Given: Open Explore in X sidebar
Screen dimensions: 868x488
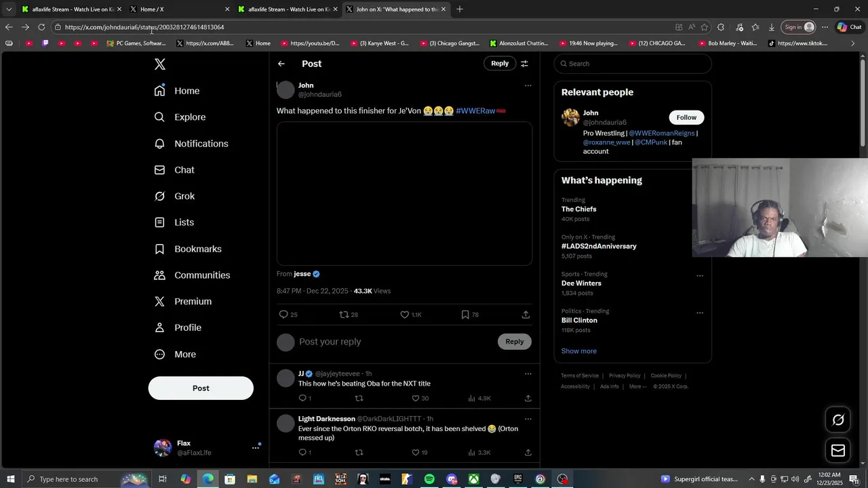Looking at the screenshot, I should tap(180, 117).
